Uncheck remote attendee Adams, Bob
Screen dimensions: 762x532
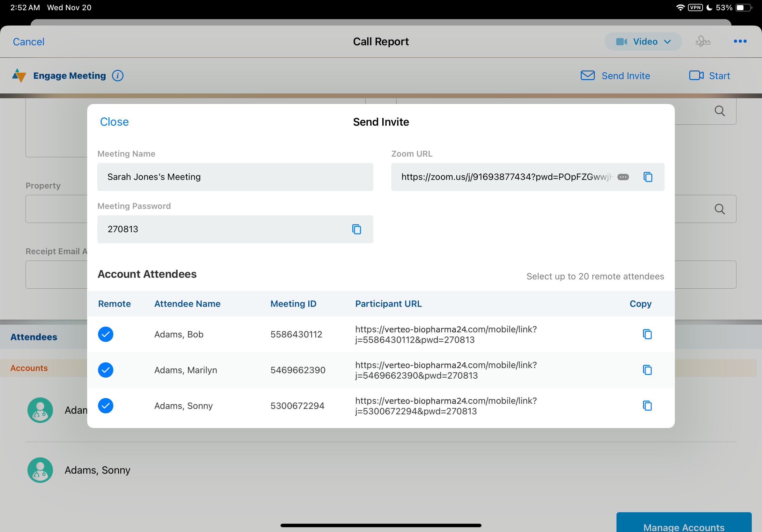pyautogui.click(x=106, y=334)
